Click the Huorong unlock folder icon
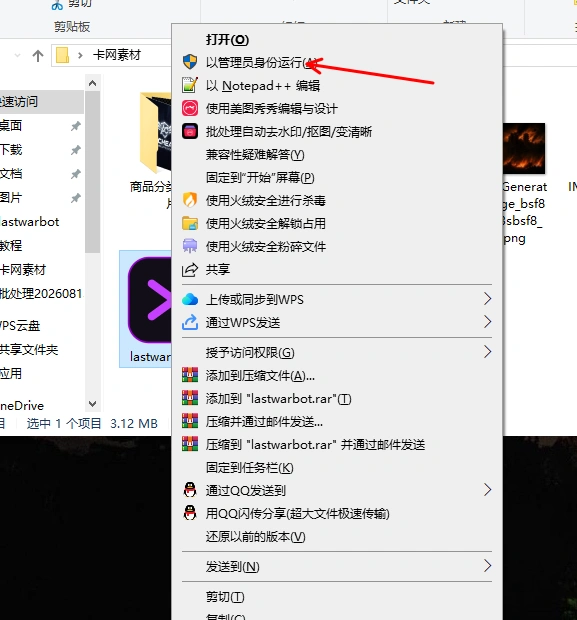 coord(190,223)
